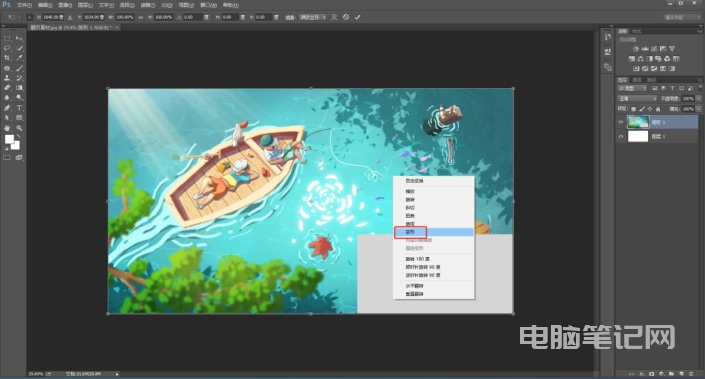Switch to 通道 tab in Layers panel
The height and width of the screenshot is (379, 705).
coord(637,80)
